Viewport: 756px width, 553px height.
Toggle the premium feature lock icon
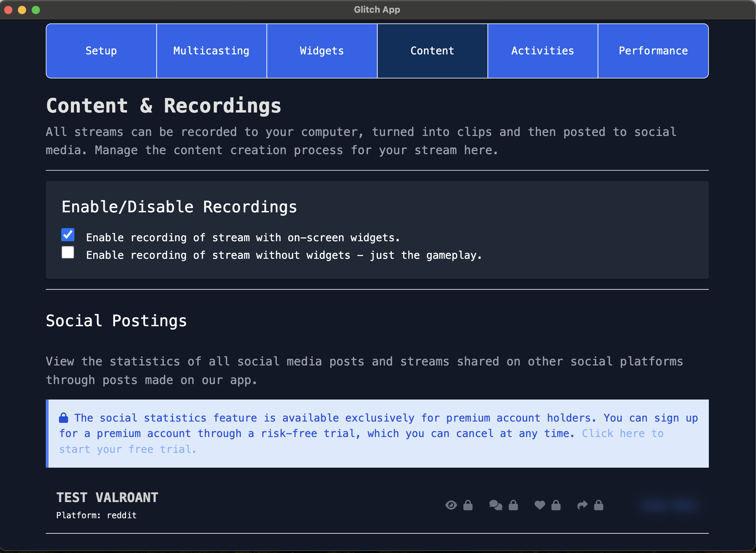(63, 417)
